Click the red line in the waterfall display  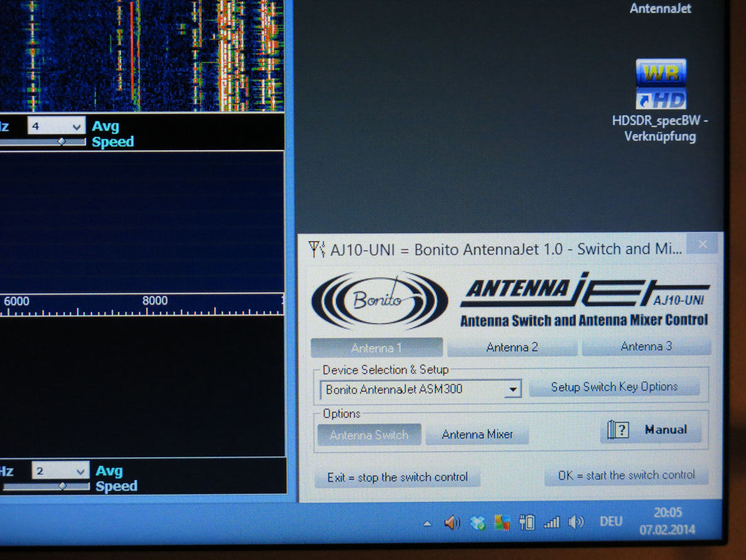pos(132,51)
